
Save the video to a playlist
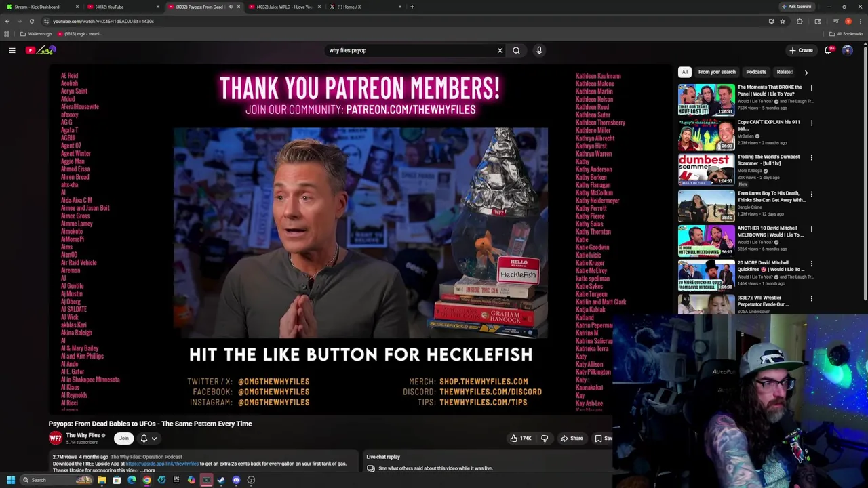604,439
